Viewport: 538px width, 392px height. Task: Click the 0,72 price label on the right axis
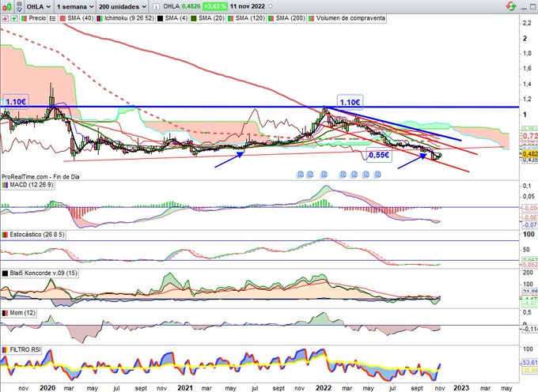point(530,136)
